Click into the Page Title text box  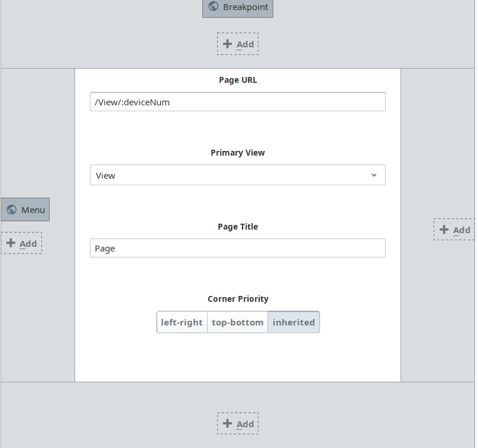[237, 249]
